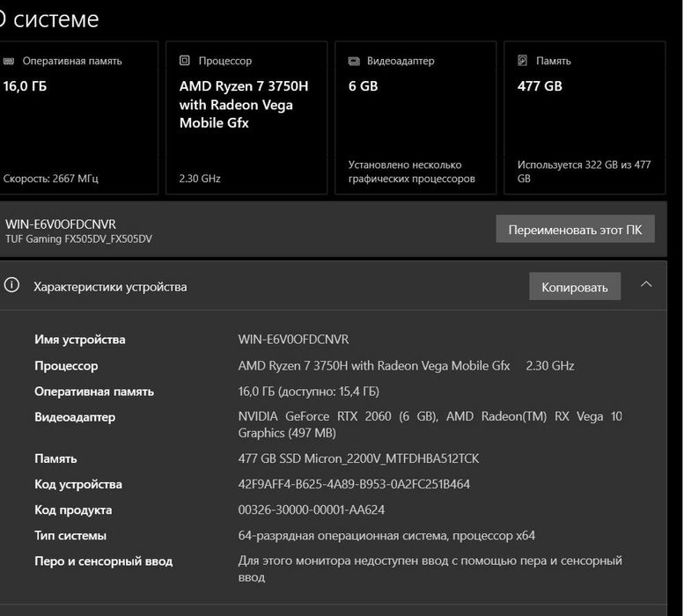Click the device ID 42F9AFF4-B625 value

click(354, 484)
